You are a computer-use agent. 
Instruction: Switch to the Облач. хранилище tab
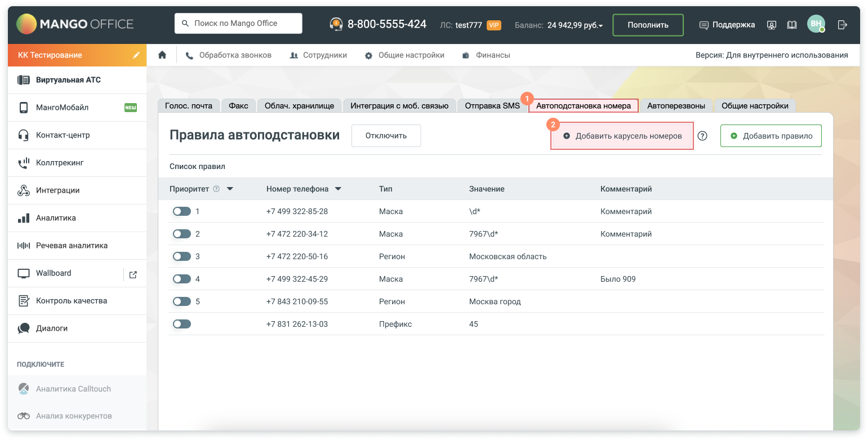(300, 106)
